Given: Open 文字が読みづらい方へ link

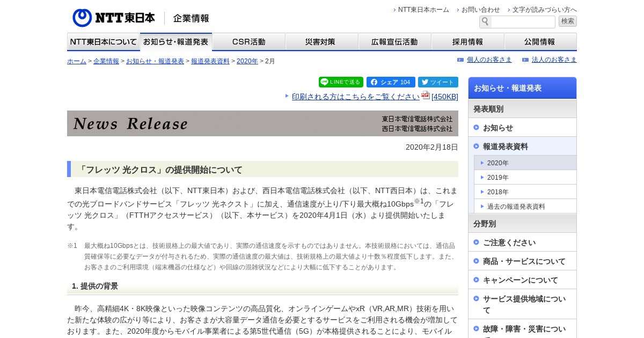Looking at the screenshot, I should (545, 10).
